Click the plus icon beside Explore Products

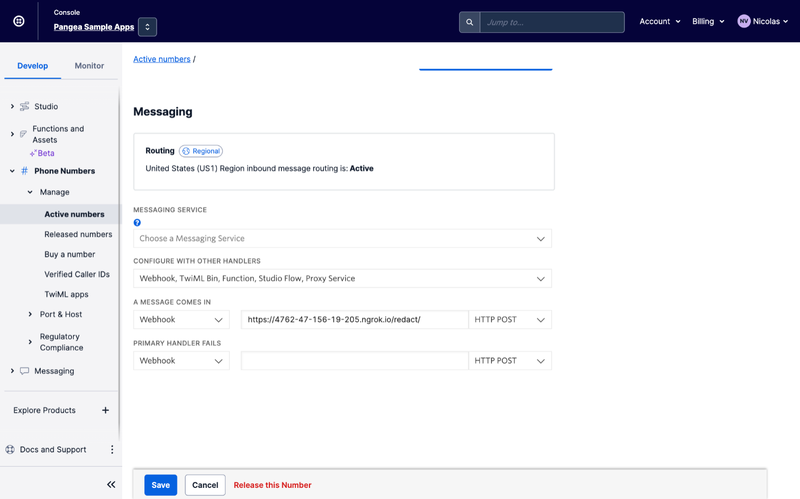click(x=106, y=410)
